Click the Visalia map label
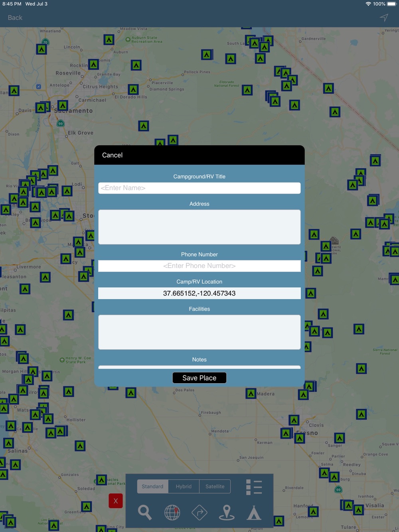 point(375,505)
